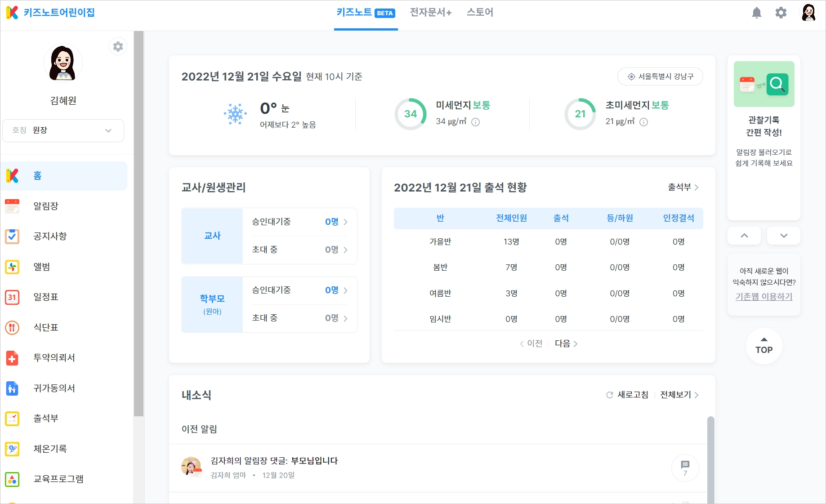Go to 다음 attendance page
Screen dimensions: 826x504
tap(566, 343)
